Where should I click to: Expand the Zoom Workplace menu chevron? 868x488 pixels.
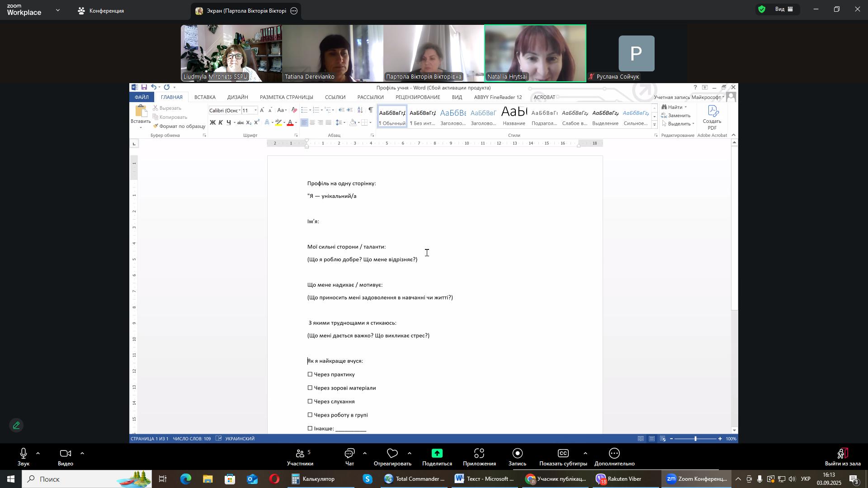pos(58,9)
